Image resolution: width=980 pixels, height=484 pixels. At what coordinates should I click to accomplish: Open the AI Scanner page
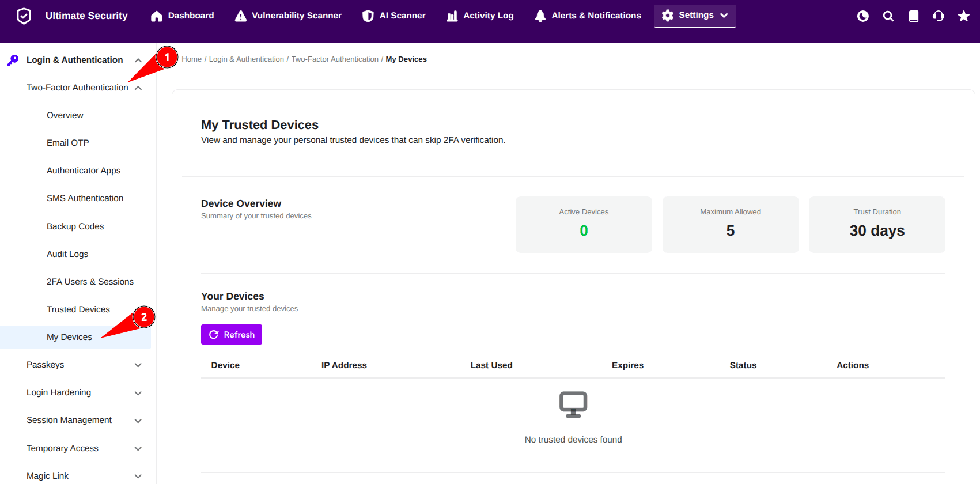pyautogui.click(x=394, y=16)
